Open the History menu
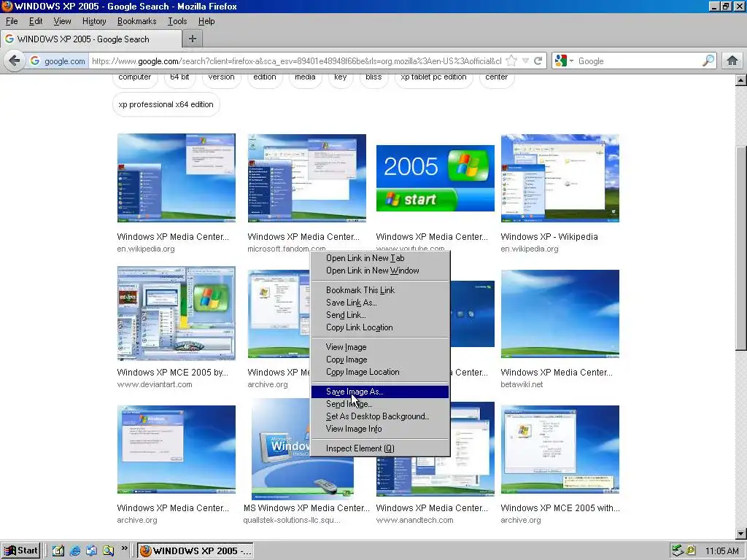Viewport: 747px width, 560px height. [94, 21]
